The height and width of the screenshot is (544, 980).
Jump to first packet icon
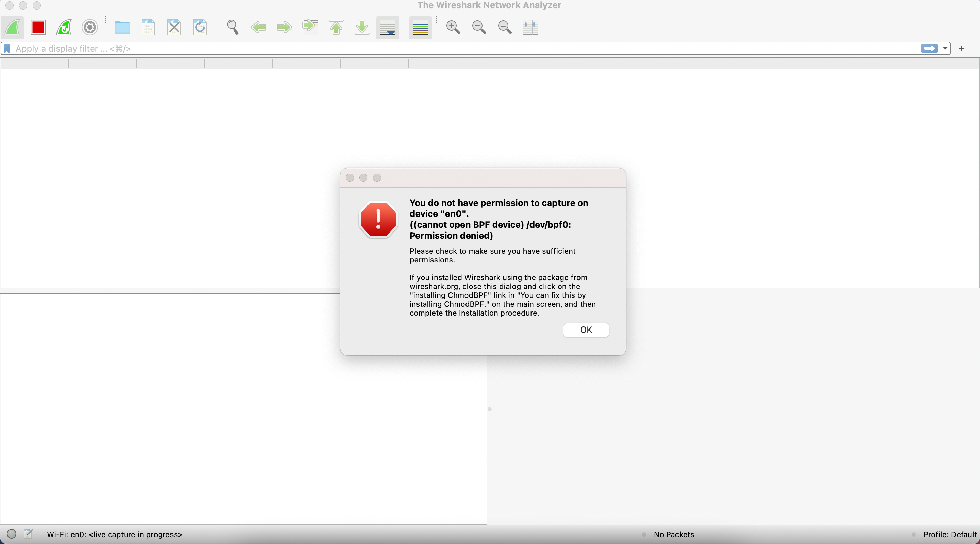click(336, 27)
